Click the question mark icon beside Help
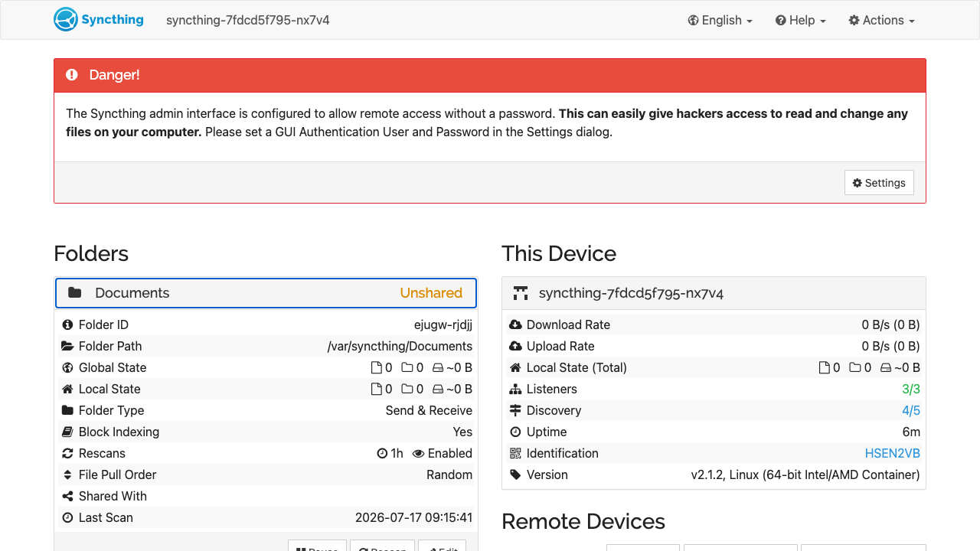Screen dimensions: 980x551 click(780, 21)
